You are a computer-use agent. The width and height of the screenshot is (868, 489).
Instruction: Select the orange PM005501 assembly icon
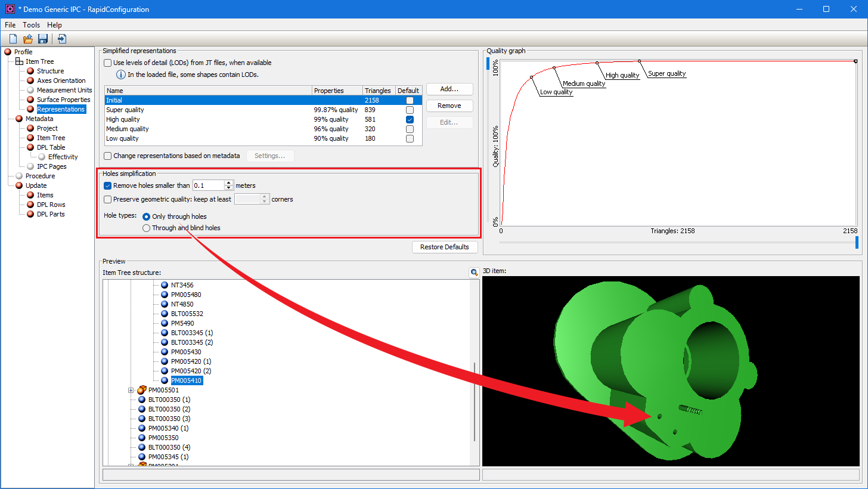coord(141,389)
